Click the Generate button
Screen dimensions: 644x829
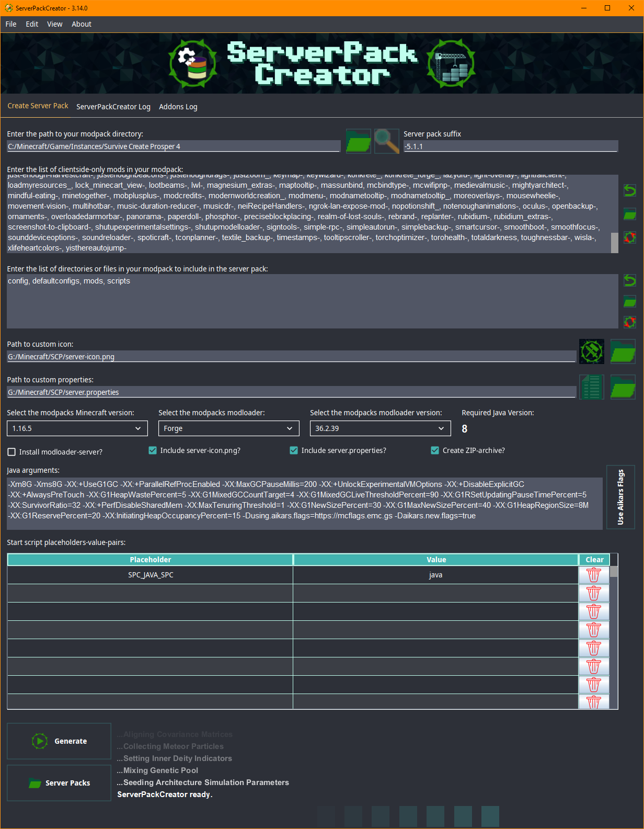pyautogui.click(x=59, y=741)
